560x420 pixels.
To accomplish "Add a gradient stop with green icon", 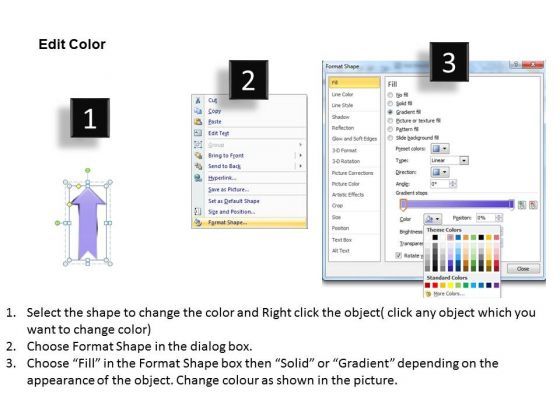I will click(x=522, y=205).
